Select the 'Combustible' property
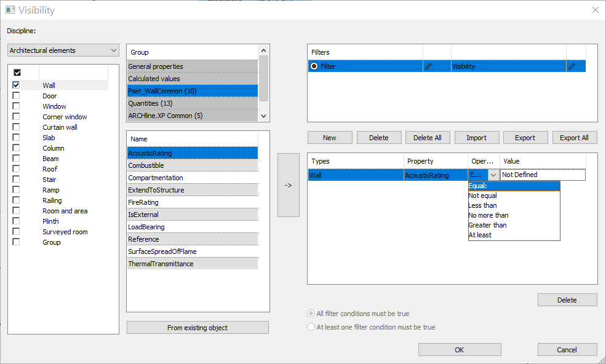Screen dimensions: 606x364 193,165
